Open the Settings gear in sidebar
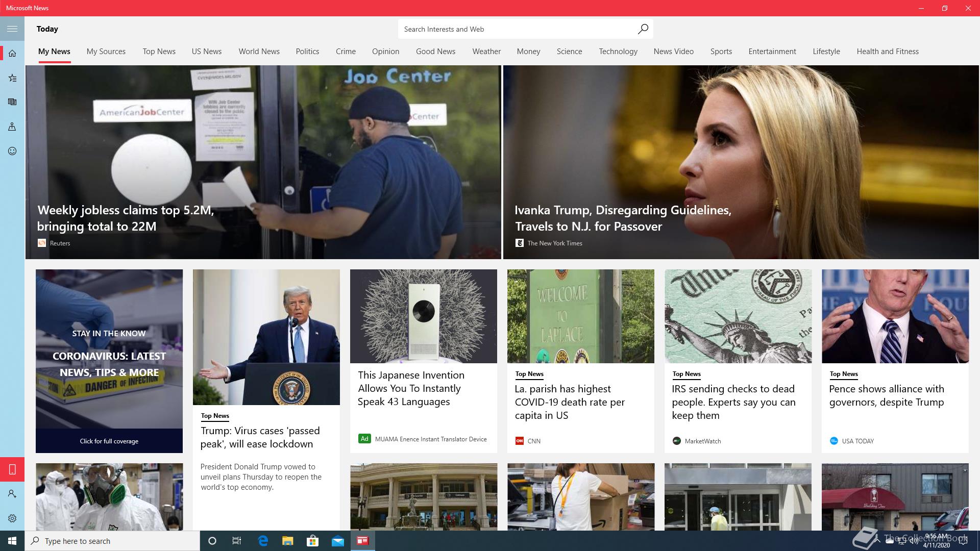This screenshot has height=551, width=980. point(12,518)
